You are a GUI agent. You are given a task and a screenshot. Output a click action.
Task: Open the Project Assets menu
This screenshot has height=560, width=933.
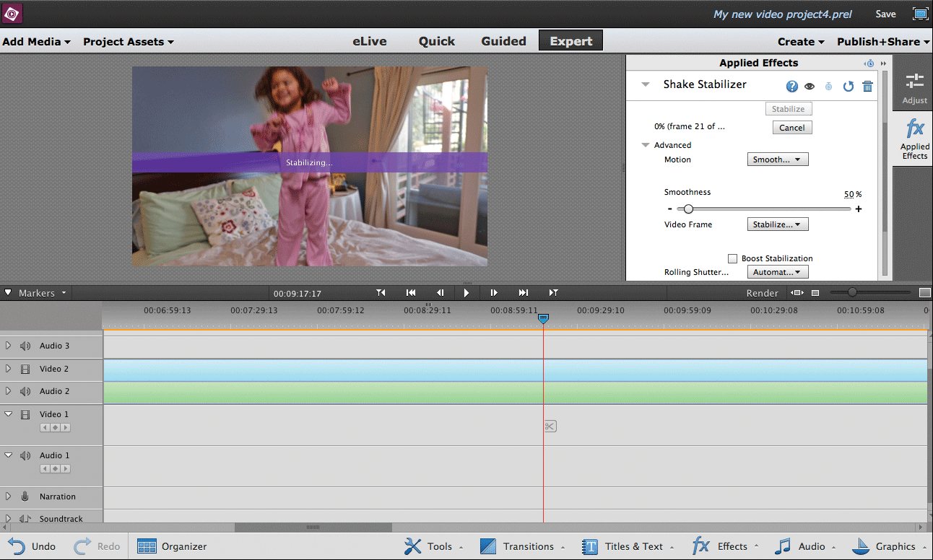coord(129,42)
